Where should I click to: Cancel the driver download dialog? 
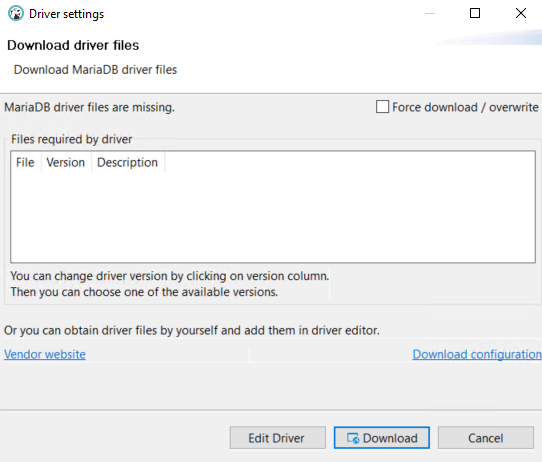[x=486, y=438]
